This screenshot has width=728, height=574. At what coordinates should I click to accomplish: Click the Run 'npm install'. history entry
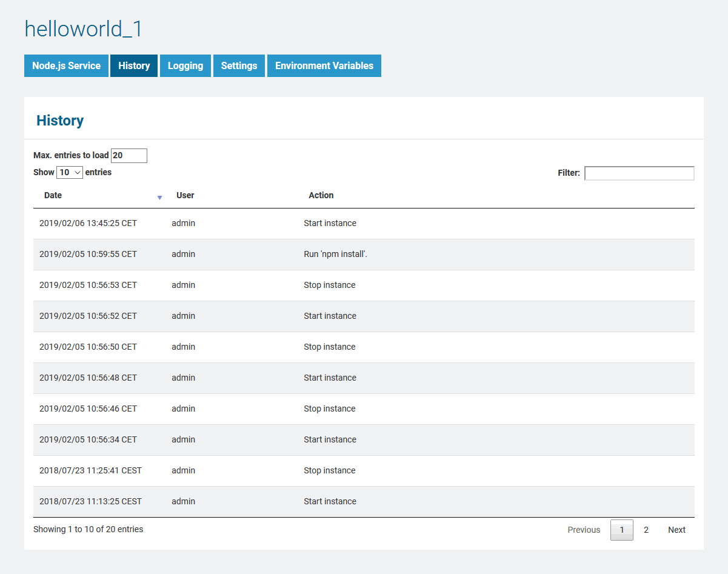click(335, 255)
